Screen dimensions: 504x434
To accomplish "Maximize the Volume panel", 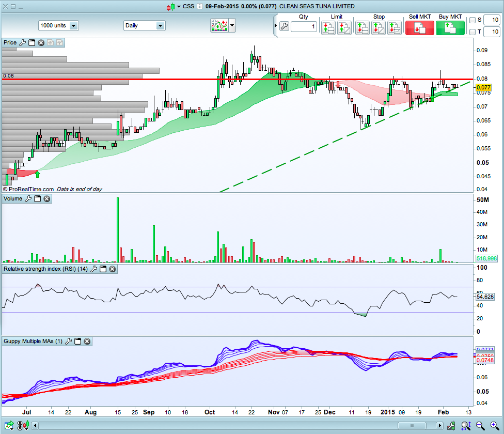I will pos(37,199).
